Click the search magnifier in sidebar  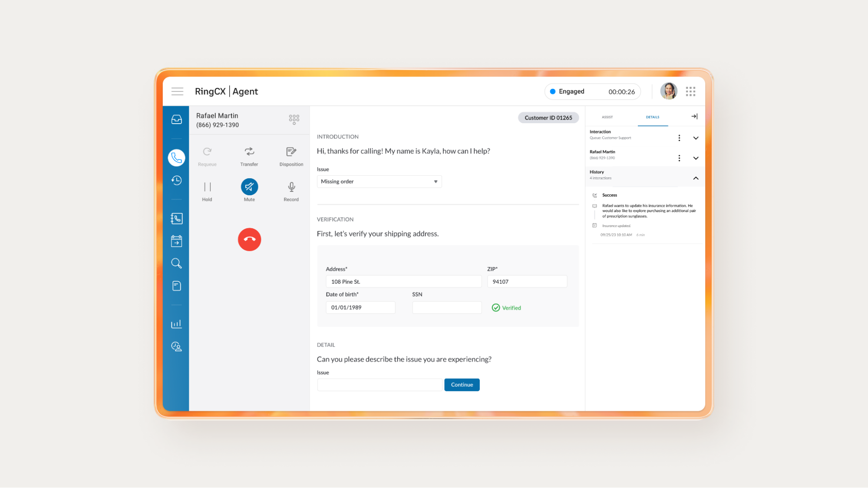[176, 263]
